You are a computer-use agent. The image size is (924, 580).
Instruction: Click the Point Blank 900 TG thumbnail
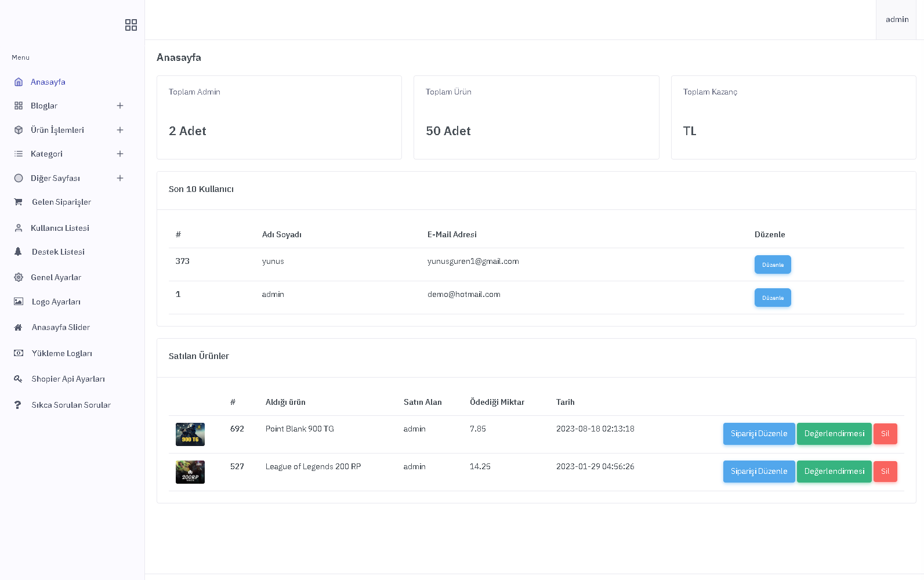click(x=190, y=434)
